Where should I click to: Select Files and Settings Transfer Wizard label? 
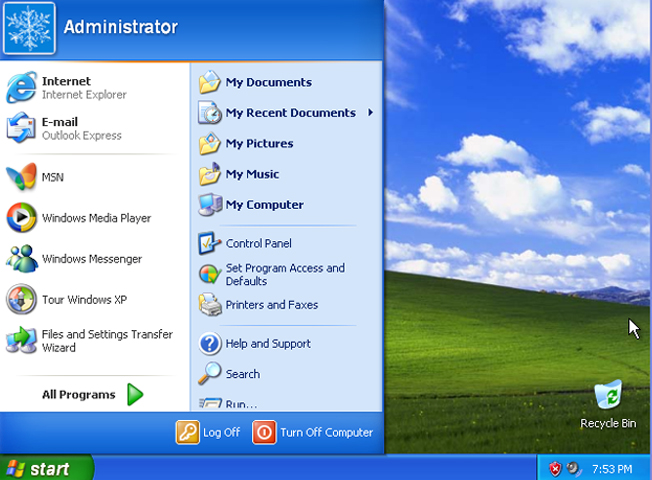point(107,341)
